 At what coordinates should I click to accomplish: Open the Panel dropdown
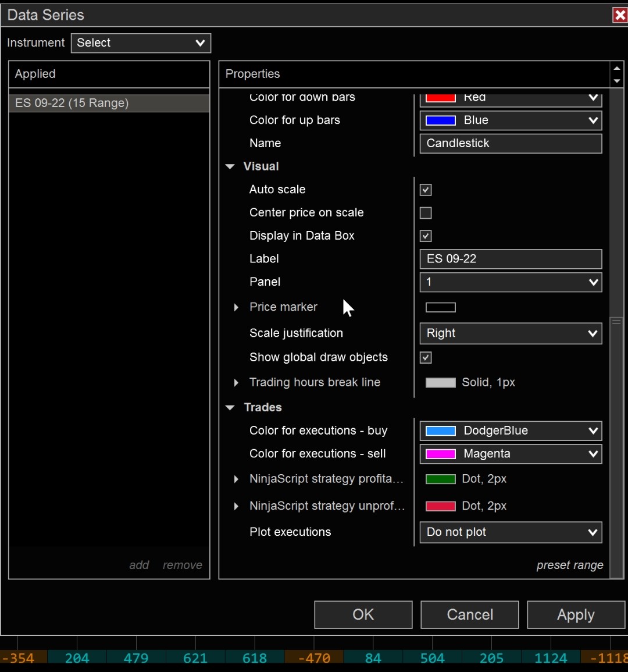(x=511, y=282)
